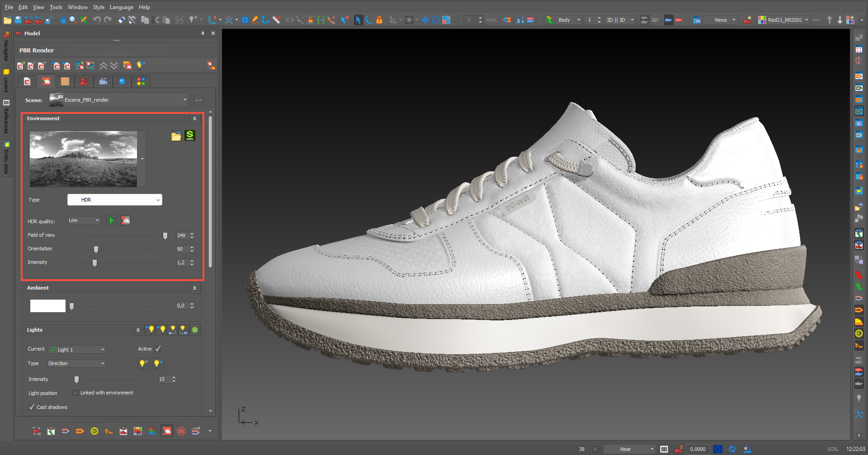
Task: Click the green play button beside HDR quality
Action: click(x=111, y=220)
